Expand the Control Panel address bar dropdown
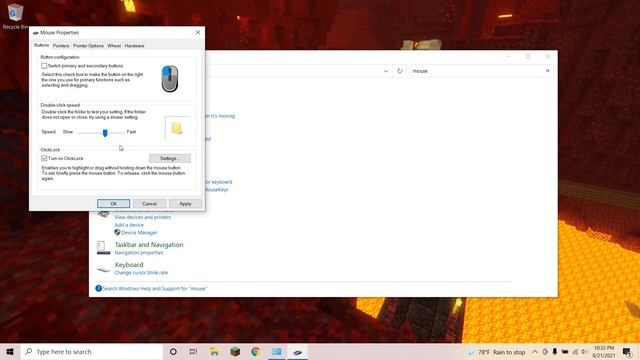640x360 pixels. tap(386, 71)
